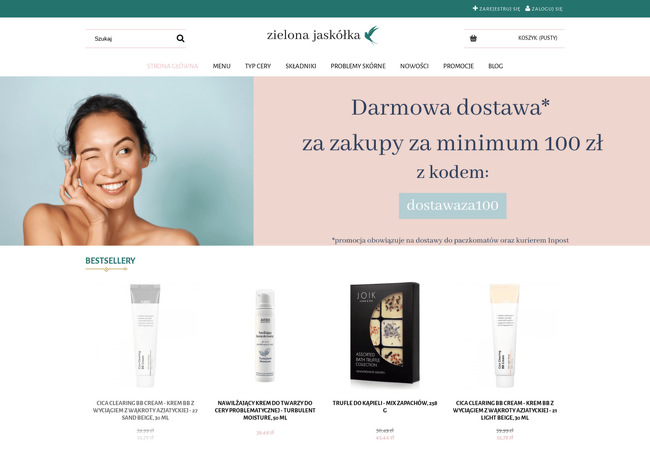Open the Nowości section
This screenshot has width=650, height=450.
coord(414,66)
